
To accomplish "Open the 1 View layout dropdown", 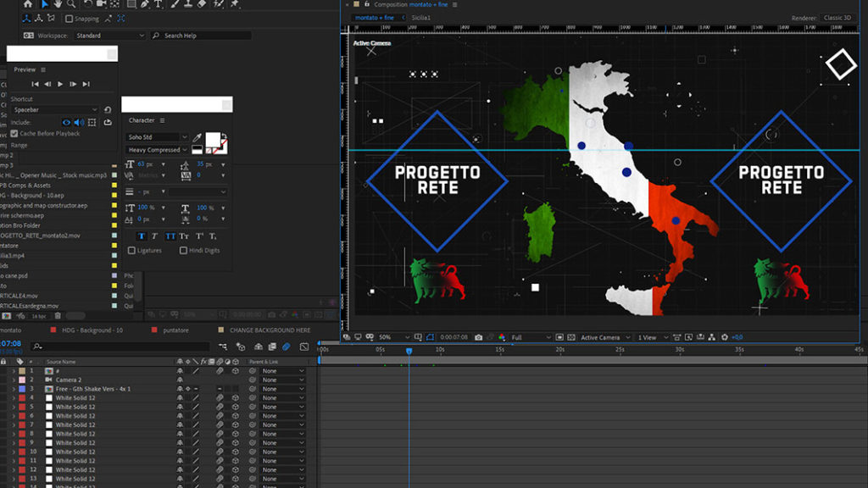I will click(652, 337).
